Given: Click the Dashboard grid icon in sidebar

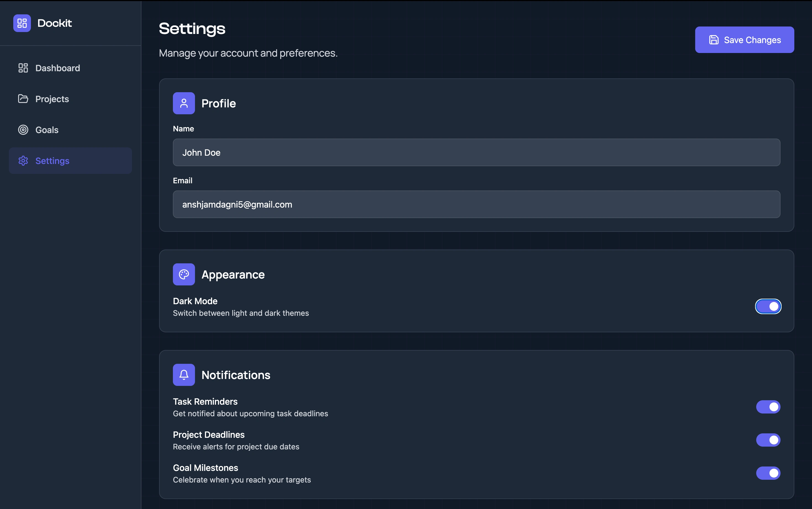Looking at the screenshot, I should pyautogui.click(x=23, y=68).
